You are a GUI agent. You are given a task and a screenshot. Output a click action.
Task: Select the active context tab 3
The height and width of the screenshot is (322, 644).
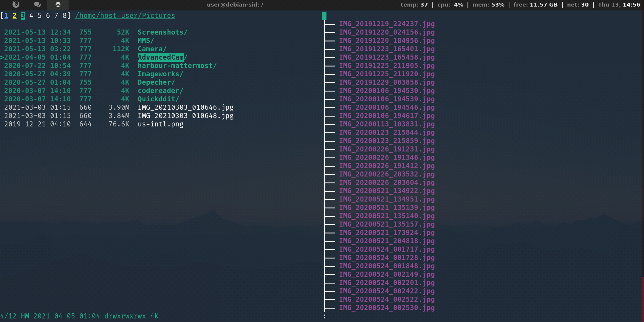tap(23, 16)
